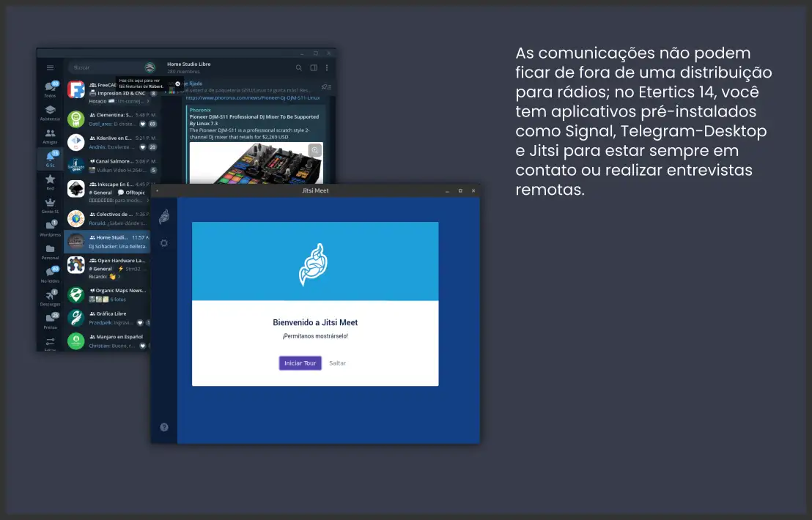The width and height of the screenshot is (812, 520).
Task: Open the No leídos folder in Telegram
Action: [x=51, y=275]
